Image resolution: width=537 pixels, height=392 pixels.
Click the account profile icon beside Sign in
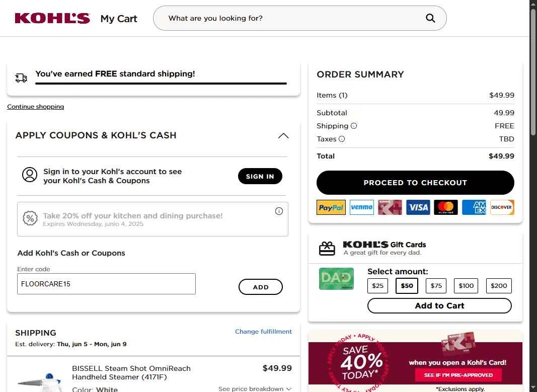click(x=30, y=175)
